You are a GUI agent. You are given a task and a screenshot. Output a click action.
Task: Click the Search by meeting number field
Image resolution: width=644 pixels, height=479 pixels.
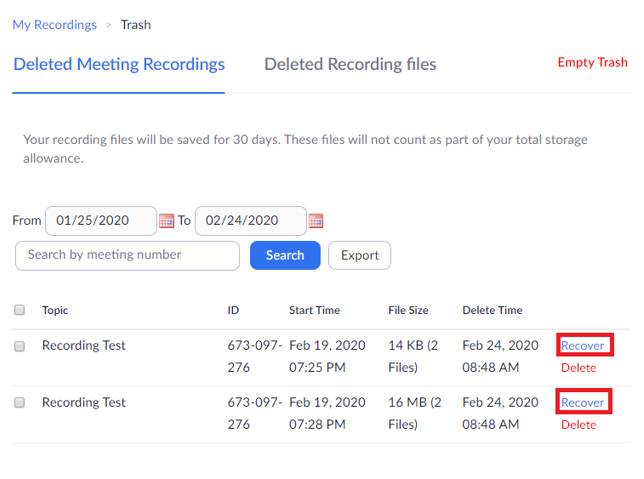click(x=127, y=256)
